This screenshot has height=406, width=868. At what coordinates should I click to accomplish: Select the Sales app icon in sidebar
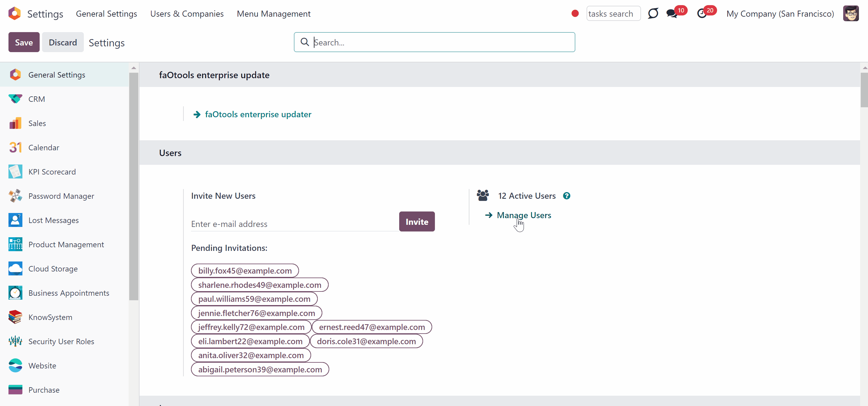click(15, 123)
